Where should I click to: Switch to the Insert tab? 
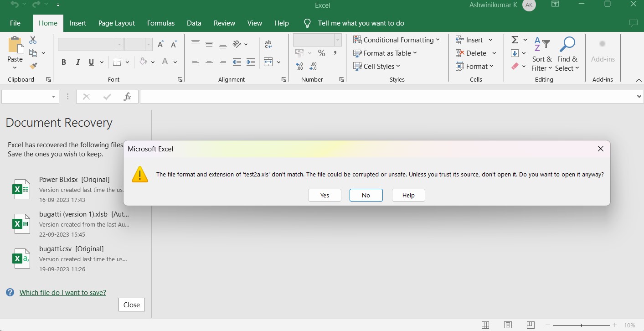[x=78, y=23]
